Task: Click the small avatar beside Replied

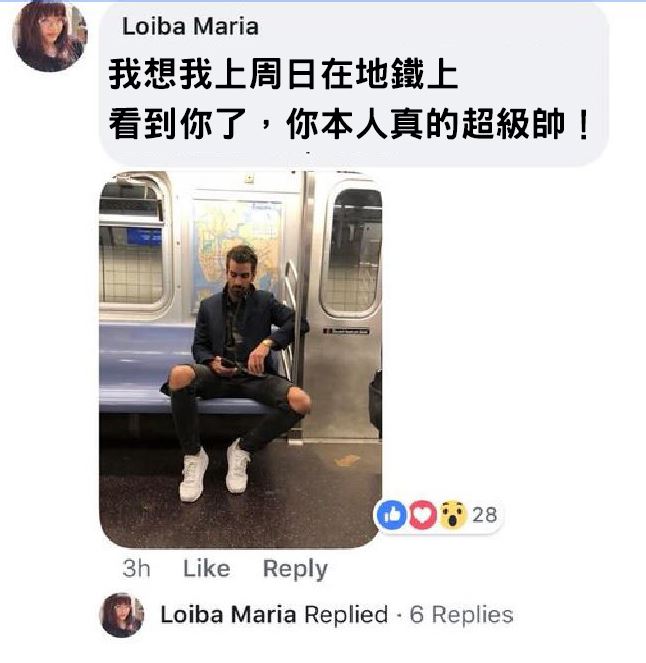Action: pyautogui.click(x=122, y=614)
